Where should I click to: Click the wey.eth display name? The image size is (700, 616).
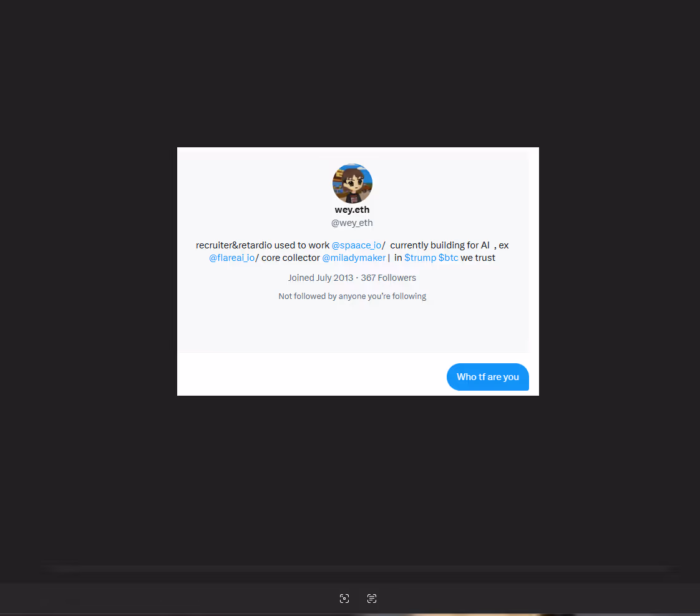point(352,210)
